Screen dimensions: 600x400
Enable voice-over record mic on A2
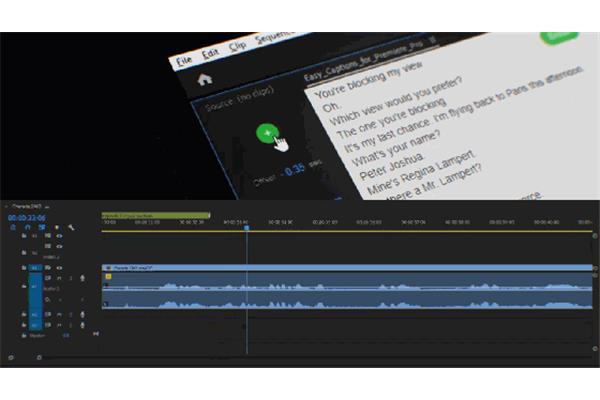pyautogui.click(x=82, y=315)
